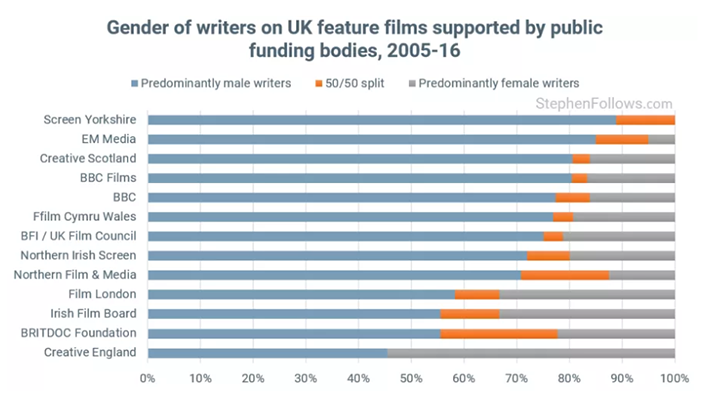This screenshot has height=395, width=702.
Task: Click the 'Film London' axis label
Action: (102, 294)
